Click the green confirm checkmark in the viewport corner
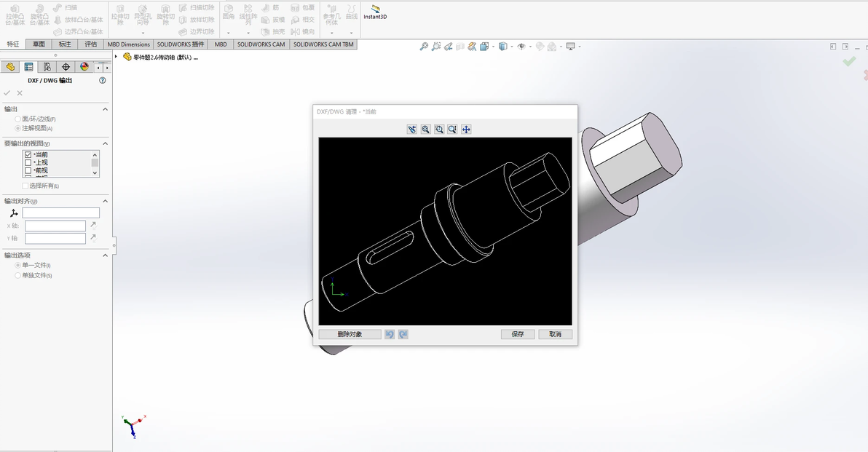 coord(848,61)
